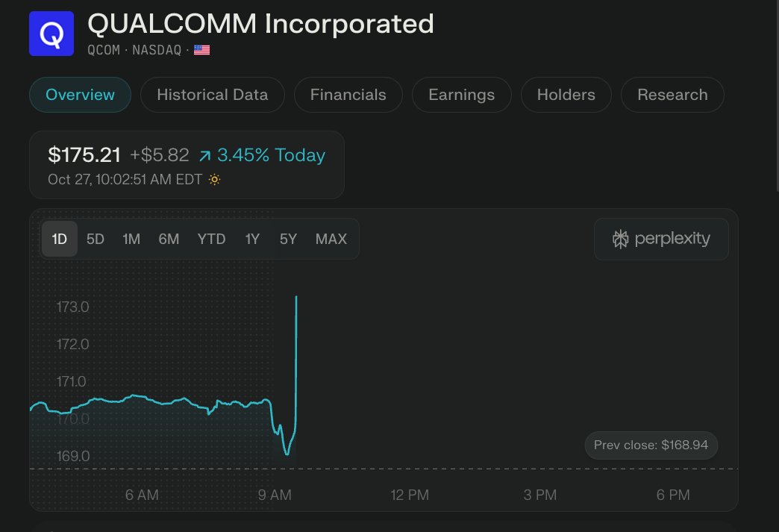Open the Research tab

(672, 95)
